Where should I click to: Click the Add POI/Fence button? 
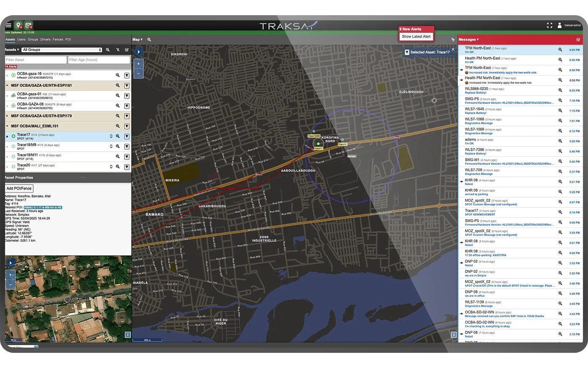[x=19, y=188]
